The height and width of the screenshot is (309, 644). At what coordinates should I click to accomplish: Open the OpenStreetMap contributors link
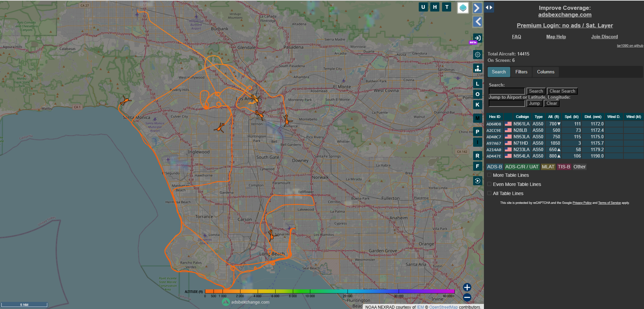tap(443, 307)
